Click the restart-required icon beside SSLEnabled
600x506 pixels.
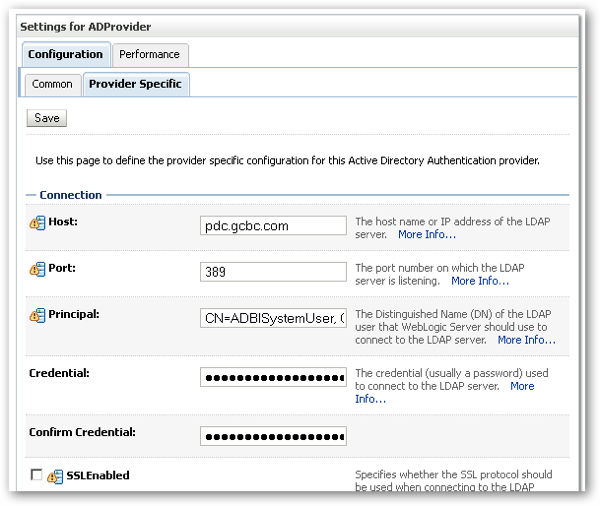[x=55, y=477]
